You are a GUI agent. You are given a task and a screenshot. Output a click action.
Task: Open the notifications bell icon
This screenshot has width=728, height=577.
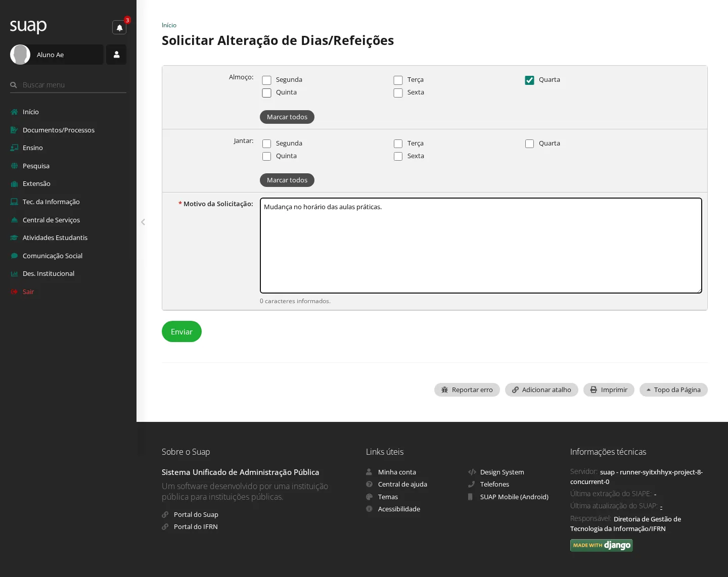pyautogui.click(x=119, y=28)
